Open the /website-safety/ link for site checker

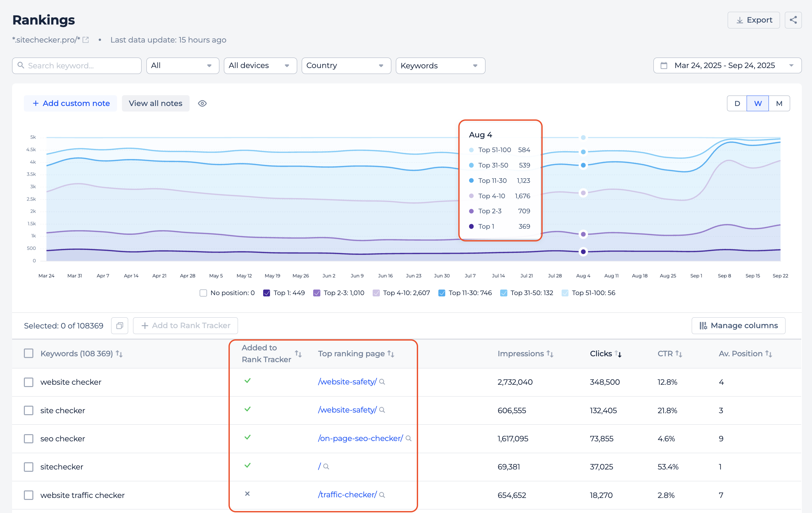pos(347,410)
